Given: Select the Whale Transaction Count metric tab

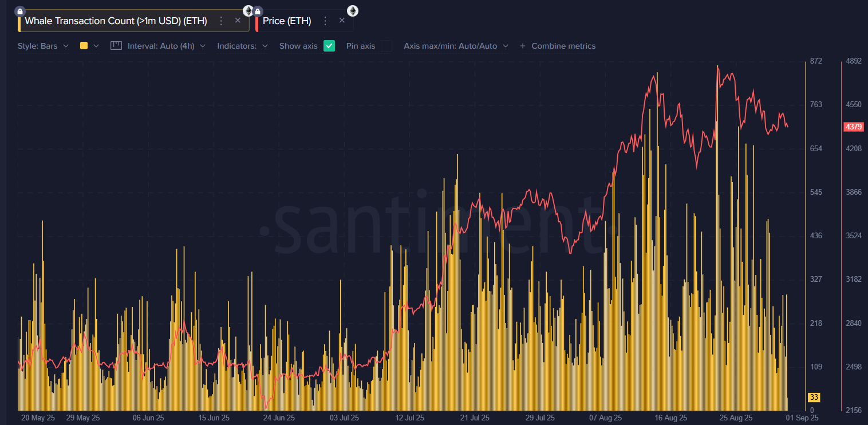Looking at the screenshot, I should pos(116,21).
